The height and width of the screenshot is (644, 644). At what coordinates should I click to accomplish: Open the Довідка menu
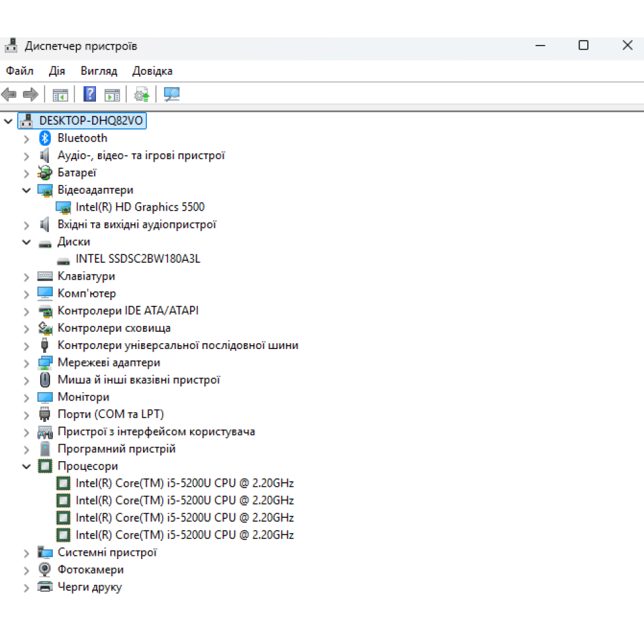tap(152, 71)
